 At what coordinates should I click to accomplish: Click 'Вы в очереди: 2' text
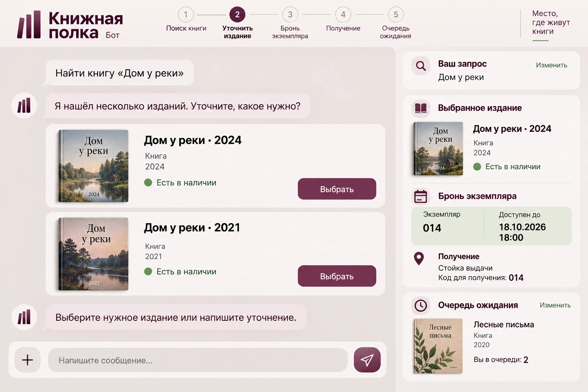501,360
